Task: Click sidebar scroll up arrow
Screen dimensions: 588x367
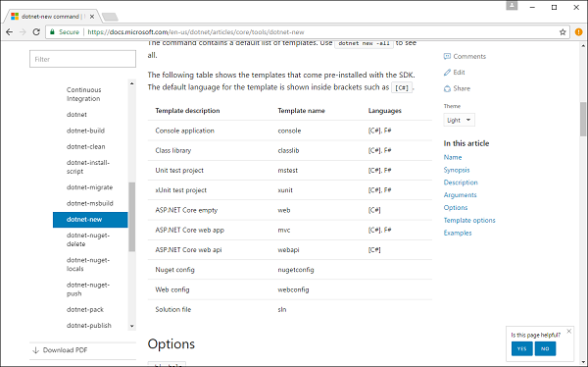Action: point(131,83)
